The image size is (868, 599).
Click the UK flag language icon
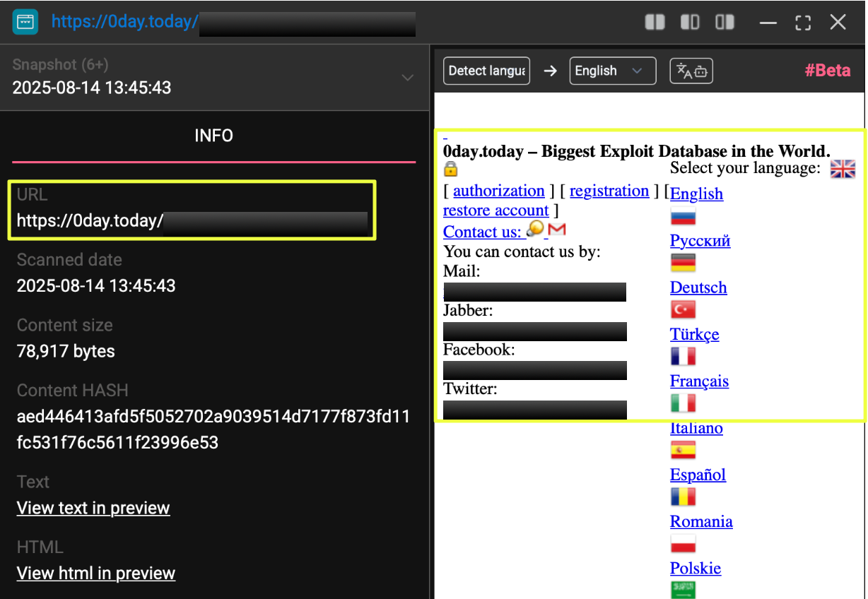pyautogui.click(x=843, y=169)
